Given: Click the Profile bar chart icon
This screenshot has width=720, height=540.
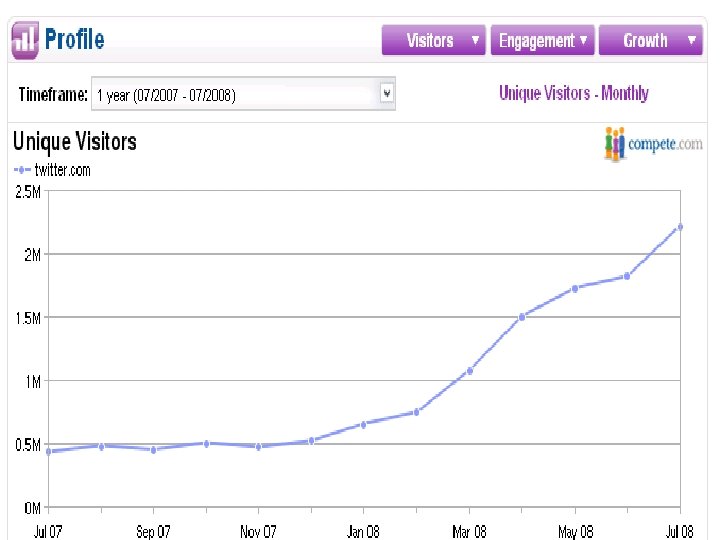Looking at the screenshot, I should point(25,40).
